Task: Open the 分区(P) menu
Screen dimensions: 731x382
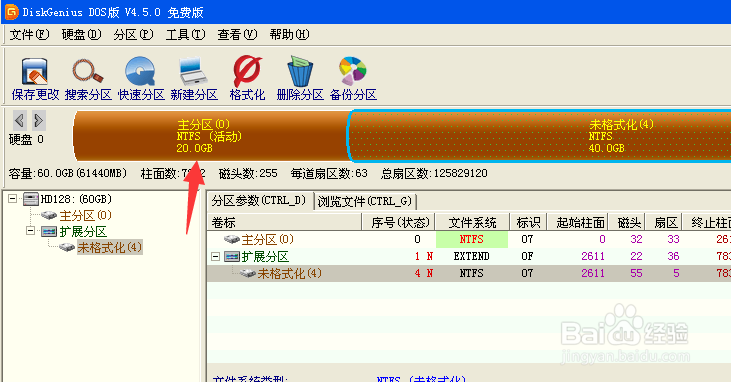Action: (x=133, y=35)
